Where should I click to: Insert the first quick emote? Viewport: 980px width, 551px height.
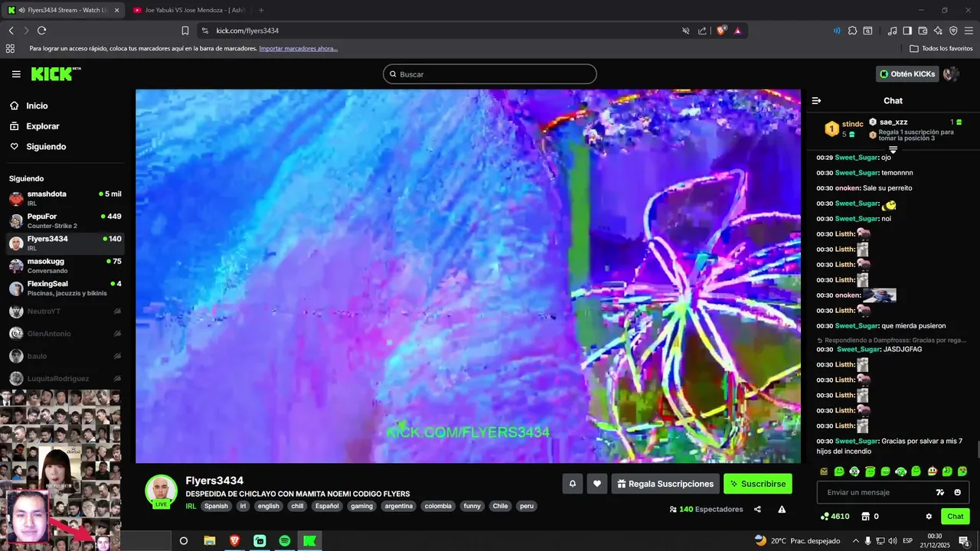pyautogui.click(x=824, y=471)
